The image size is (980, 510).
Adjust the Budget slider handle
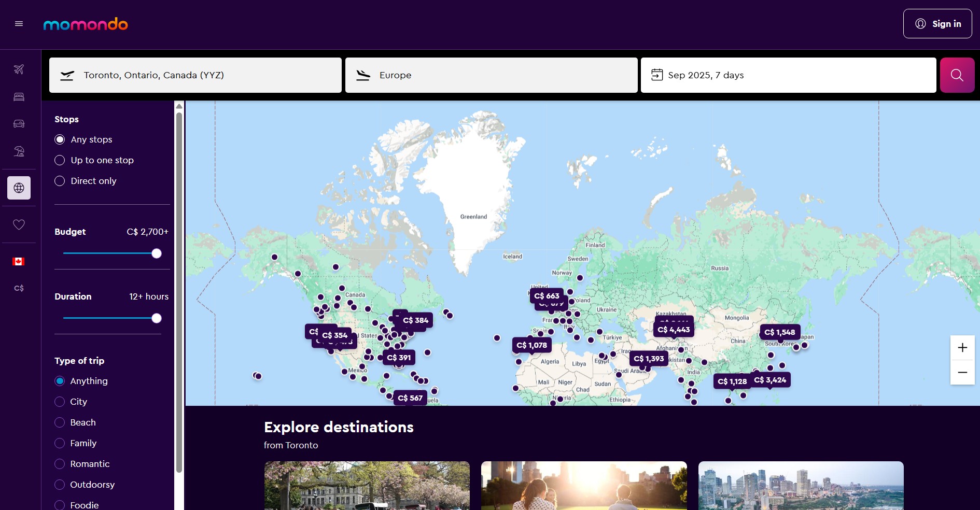click(x=156, y=253)
